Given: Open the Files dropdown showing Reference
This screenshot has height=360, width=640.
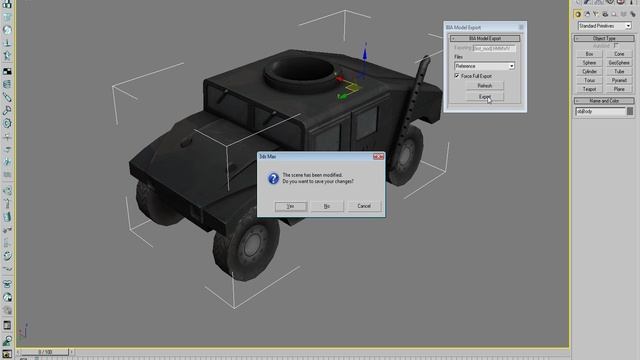Looking at the screenshot, I should click(484, 66).
